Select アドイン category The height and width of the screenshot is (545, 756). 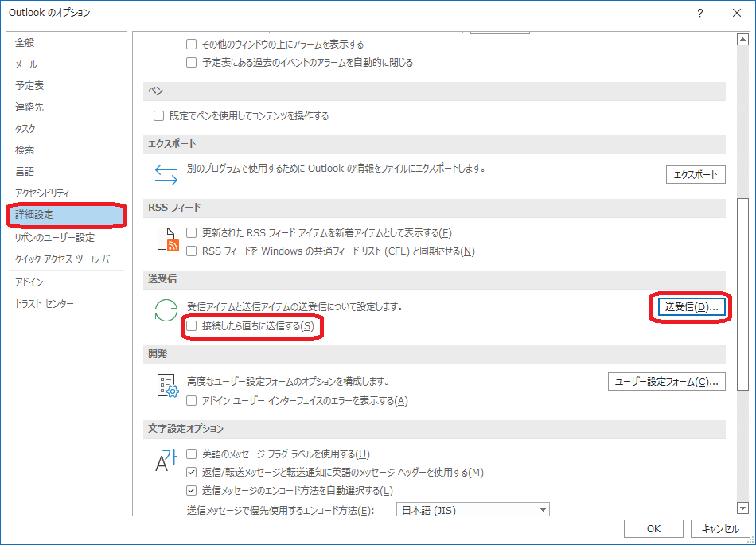pos(67,282)
